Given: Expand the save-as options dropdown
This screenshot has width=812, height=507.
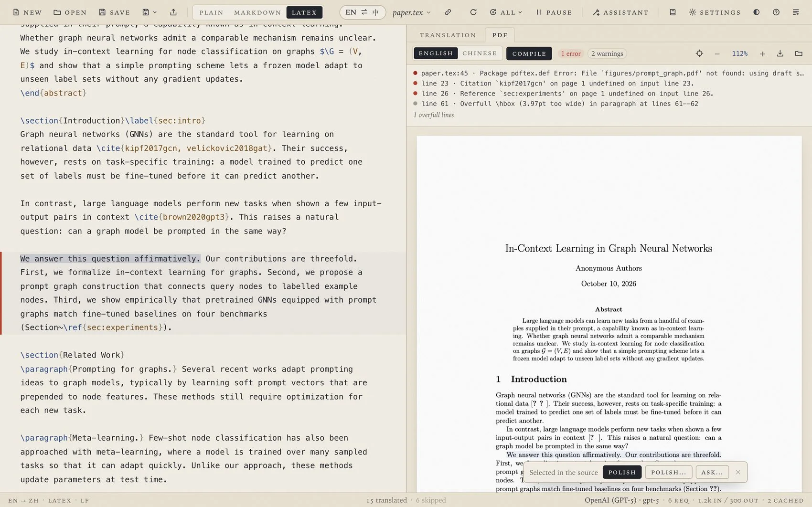Looking at the screenshot, I should pos(150,12).
